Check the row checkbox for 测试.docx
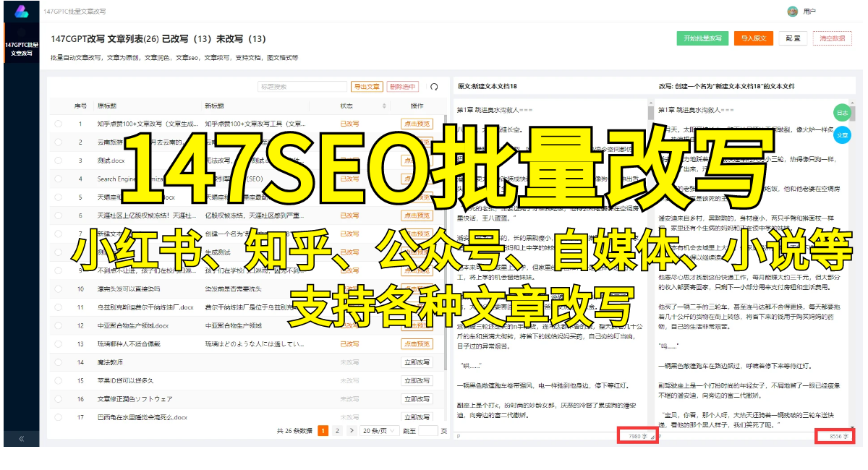Viewport: 868px width, 470px height. click(x=58, y=161)
